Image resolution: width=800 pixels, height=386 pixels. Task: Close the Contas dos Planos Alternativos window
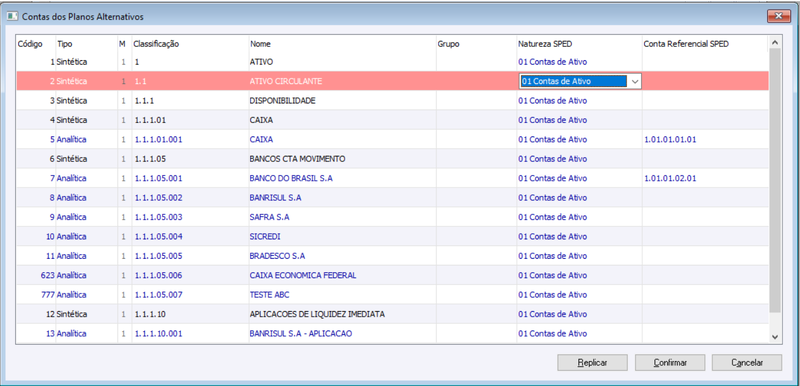point(779,16)
